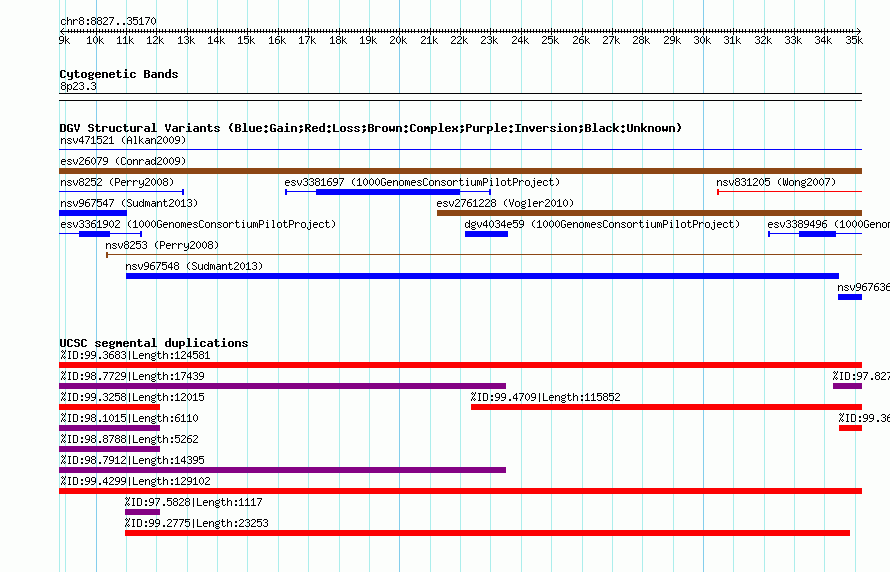Select the 30k mark on the ruler
This screenshot has width=890, height=572.
[x=702, y=40]
